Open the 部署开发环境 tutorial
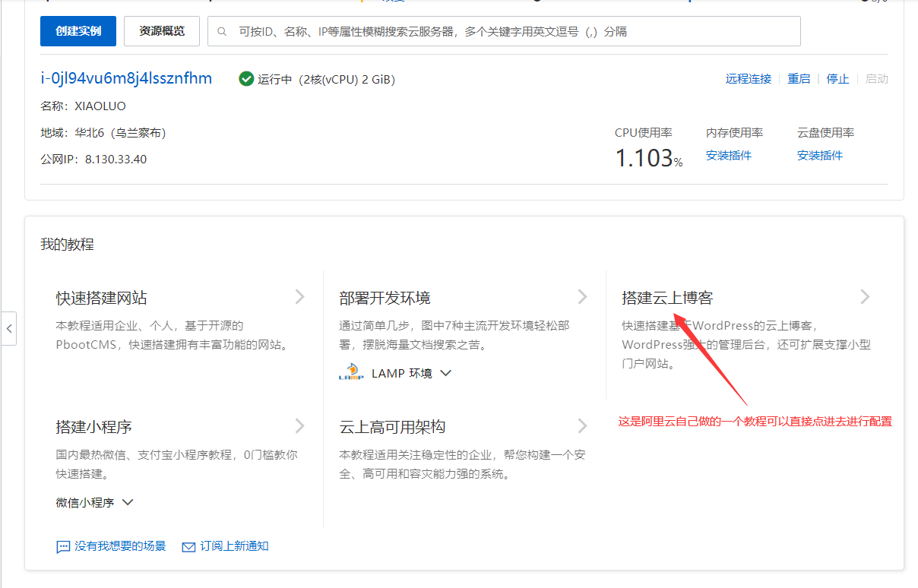This screenshot has height=588, width=918. pyautogui.click(x=385, y=298)
